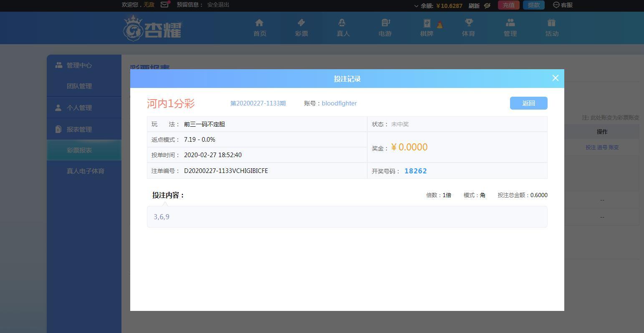Select 报表管理 in the sidebar
The image size is (644, 333).
click(x=79, y=129)
